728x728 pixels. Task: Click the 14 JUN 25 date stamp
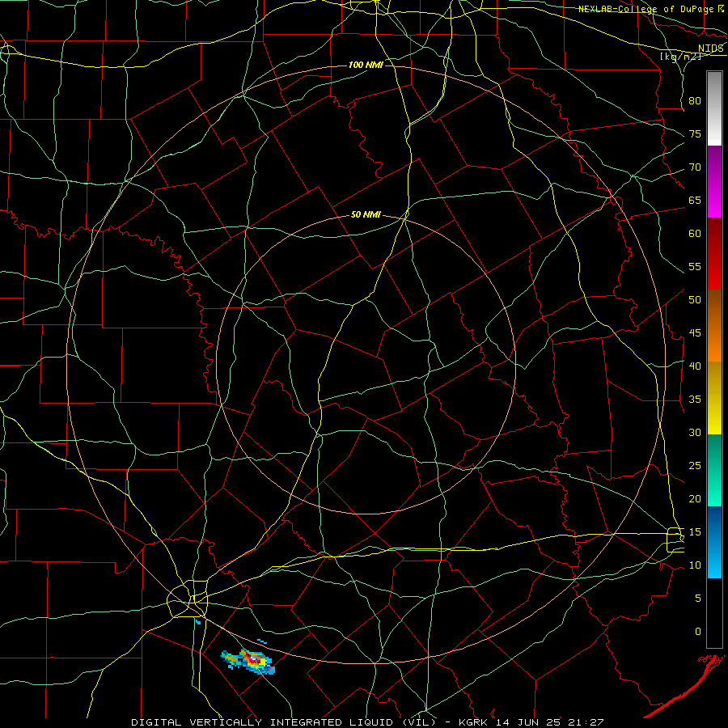coord(528,722)
